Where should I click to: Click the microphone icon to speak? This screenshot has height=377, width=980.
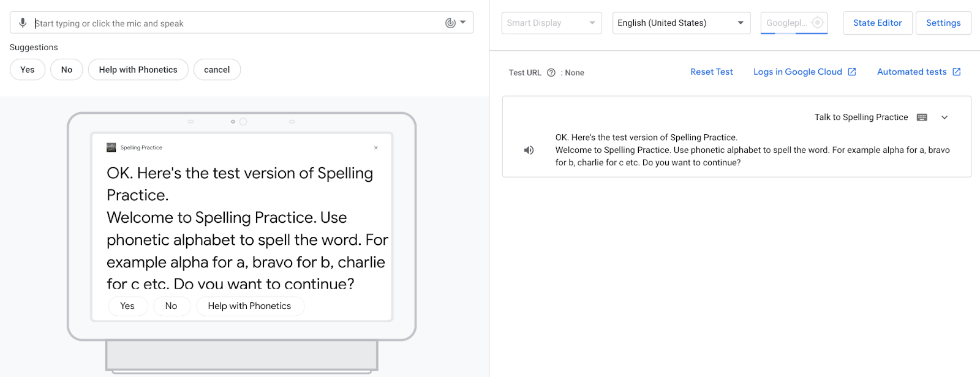point(23,23)
